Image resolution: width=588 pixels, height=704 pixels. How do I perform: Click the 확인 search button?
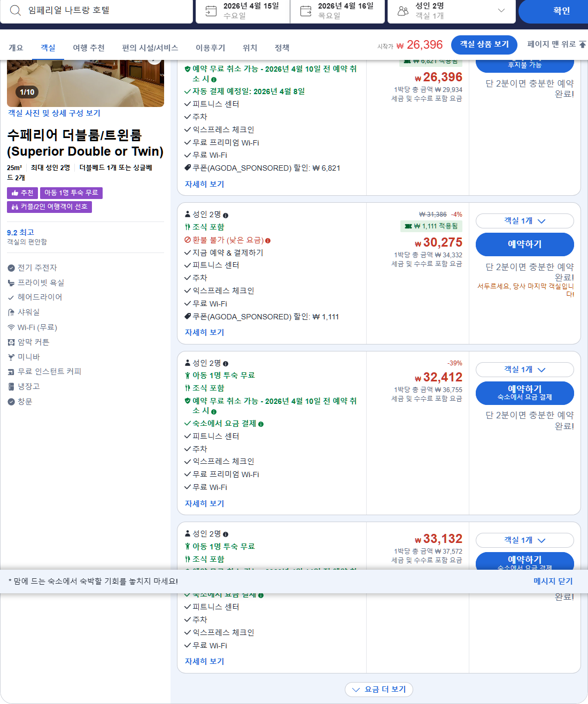(x=554, y=11)
